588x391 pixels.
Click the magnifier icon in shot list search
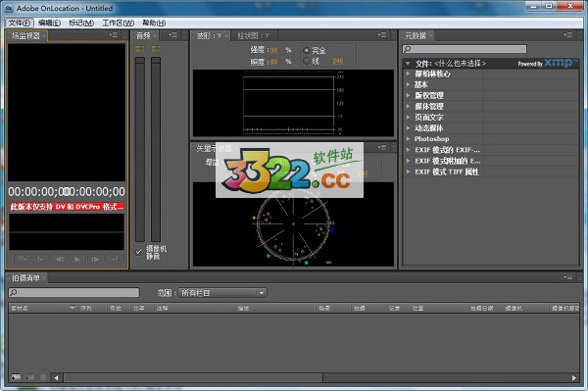click(14, 292)
